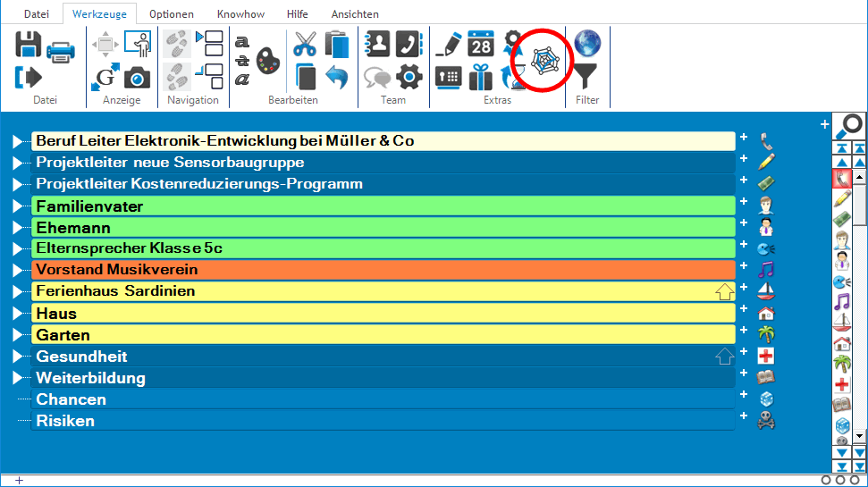868x487 pixels.
Task: Expand the Weiterbildung entry
Action: pos(18,378)
